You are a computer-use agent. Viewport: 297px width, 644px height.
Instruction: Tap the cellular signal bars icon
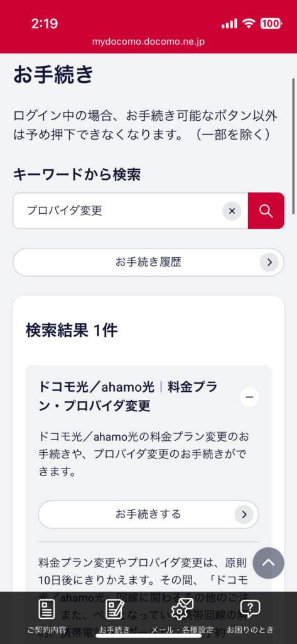tap(230, 25)
